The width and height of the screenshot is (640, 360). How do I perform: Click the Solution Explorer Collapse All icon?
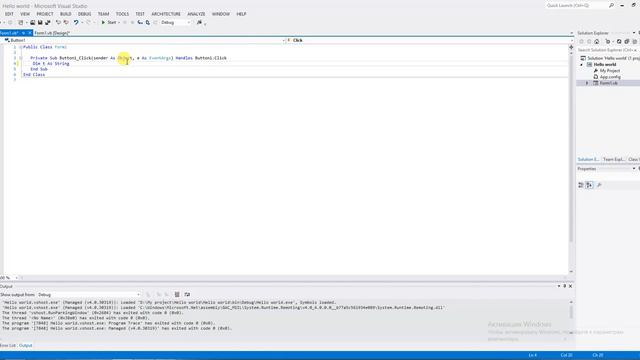click(x=627, y=42)
